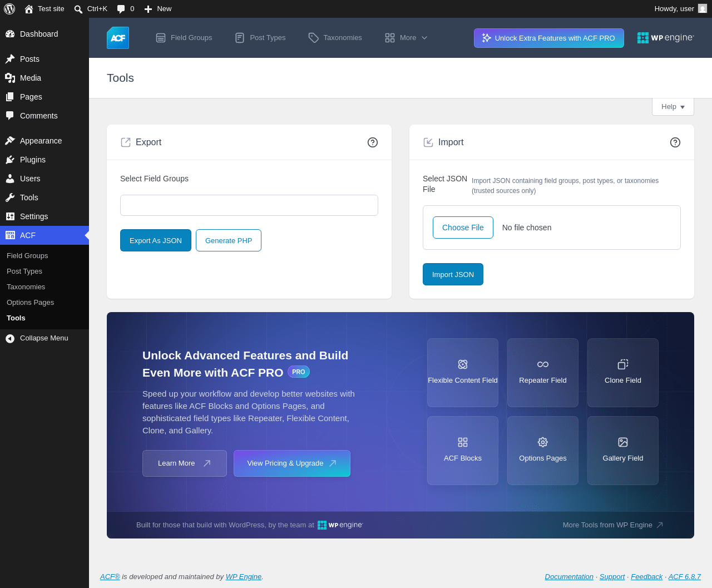Click the WP Engine footer link
The height and width of the screenshot is (588, 712).
point(244,577)
